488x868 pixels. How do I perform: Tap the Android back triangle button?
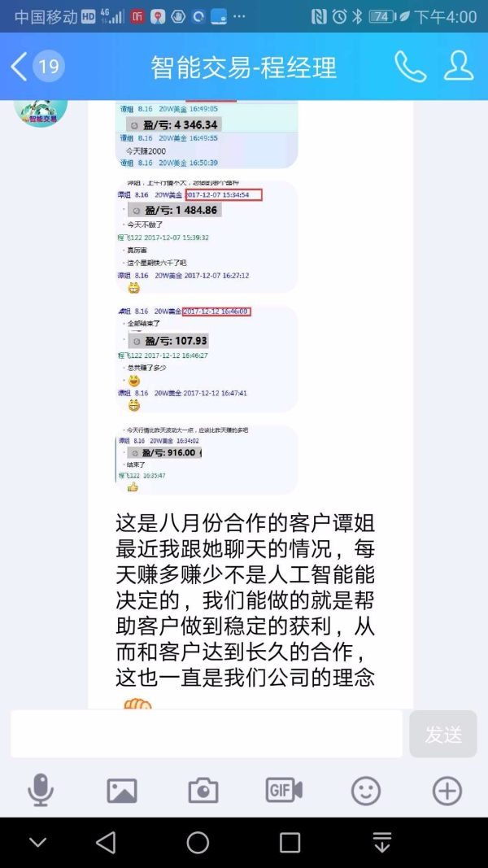(x=106, y=843)
